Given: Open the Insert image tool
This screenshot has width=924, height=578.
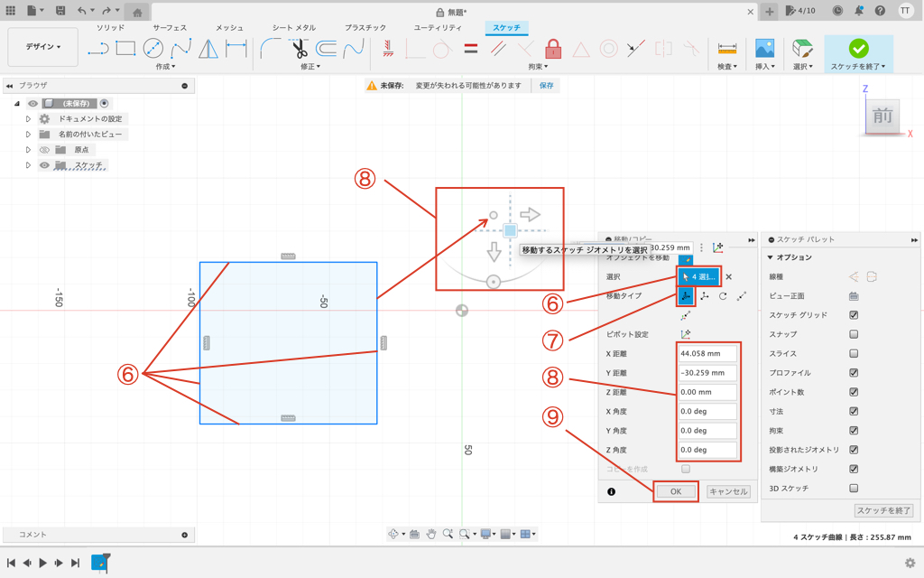Looking at the screenshot, I should [765, 49].
